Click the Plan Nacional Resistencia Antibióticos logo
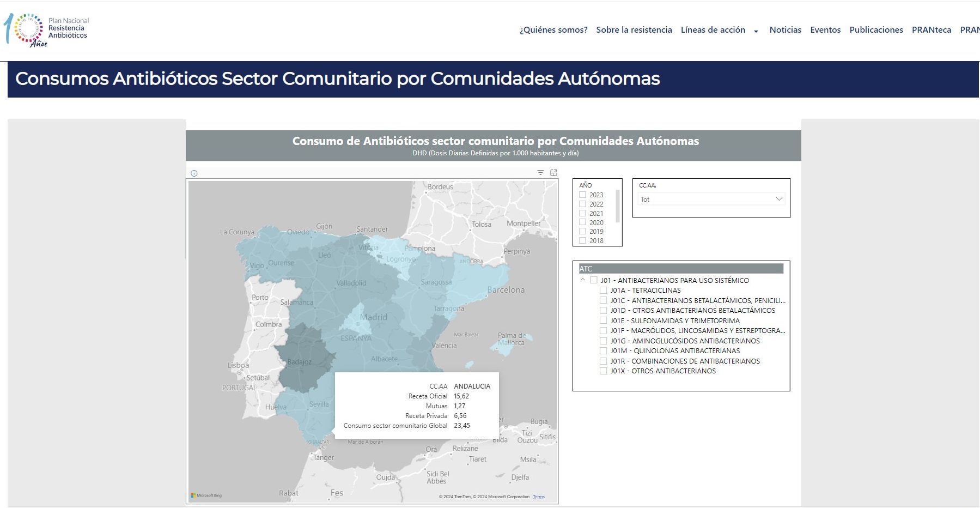The image size is (980, 508). tap(46, 30)
